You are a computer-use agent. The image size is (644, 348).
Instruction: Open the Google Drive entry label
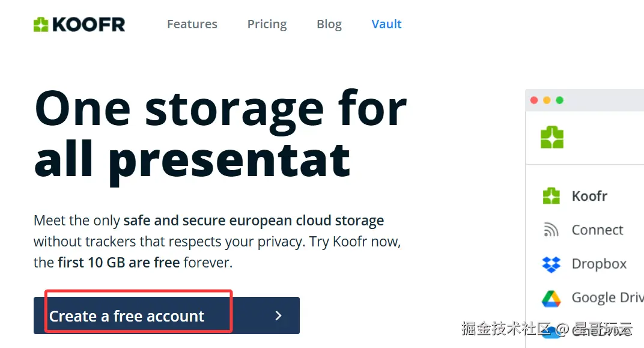click(x=608, y=297)
